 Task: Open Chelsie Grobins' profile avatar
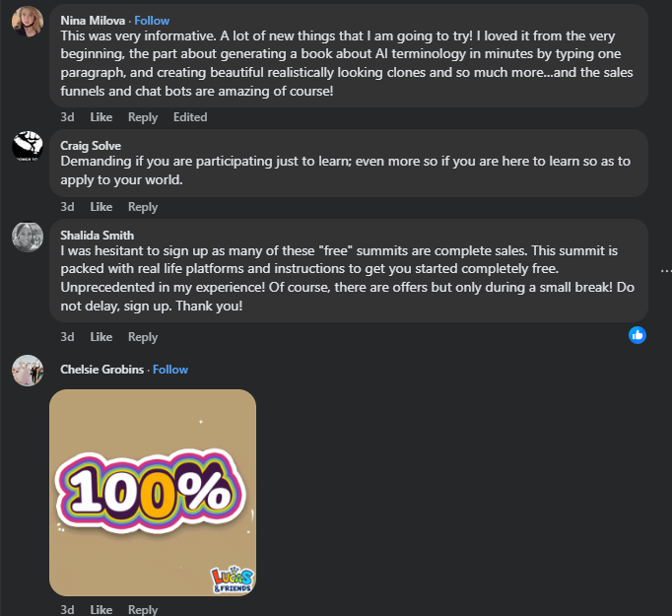tap(27, 371)
